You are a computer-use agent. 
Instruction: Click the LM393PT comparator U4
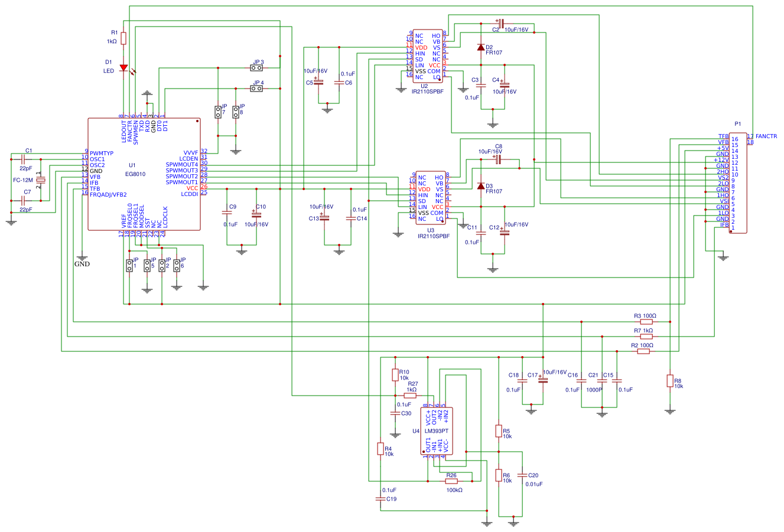pyautogui.click(x=437, y=431)
